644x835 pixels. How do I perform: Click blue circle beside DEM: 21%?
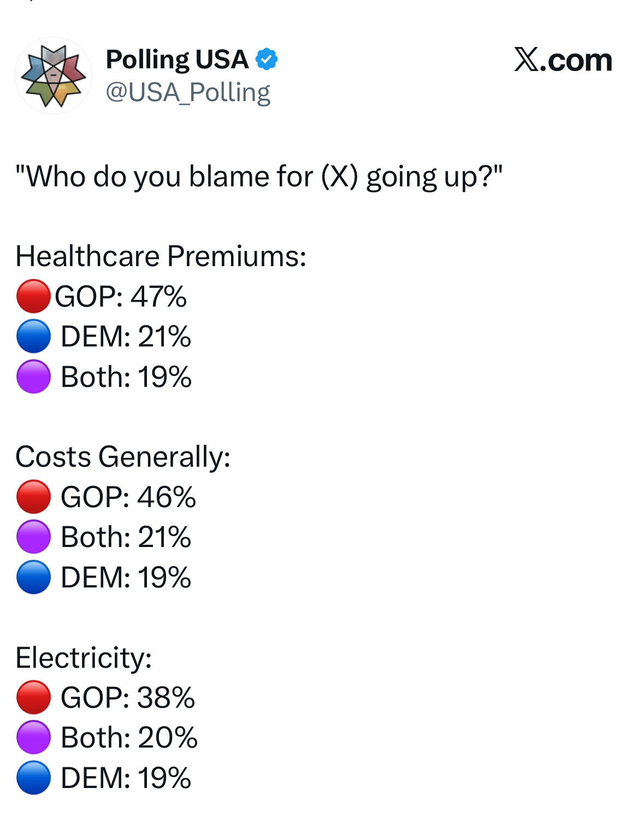(x=33, y=336)
